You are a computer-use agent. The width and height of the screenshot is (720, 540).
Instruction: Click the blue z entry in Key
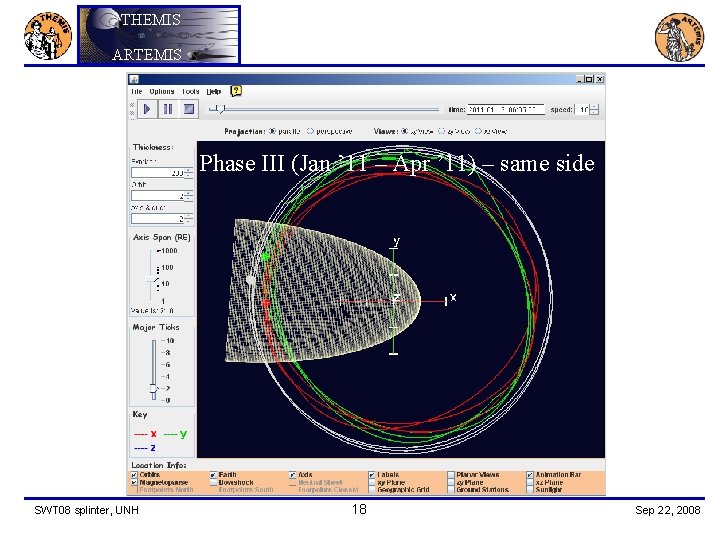click(145, 448)
